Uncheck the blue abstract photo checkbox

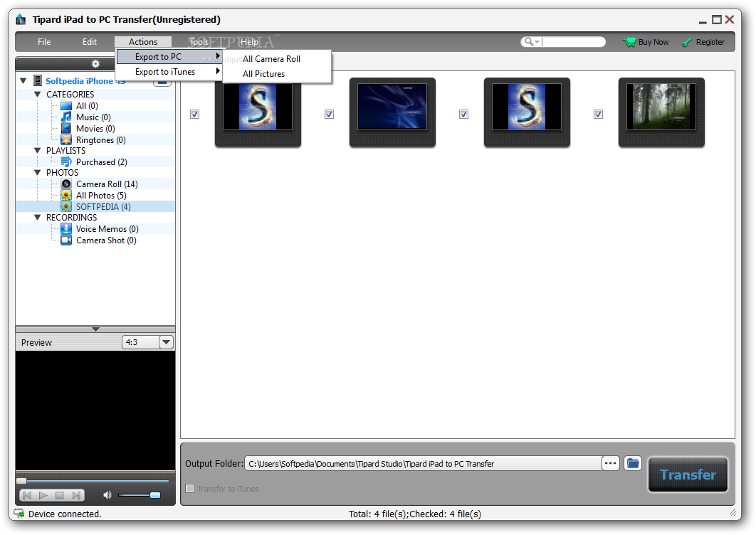coord(330,115)
